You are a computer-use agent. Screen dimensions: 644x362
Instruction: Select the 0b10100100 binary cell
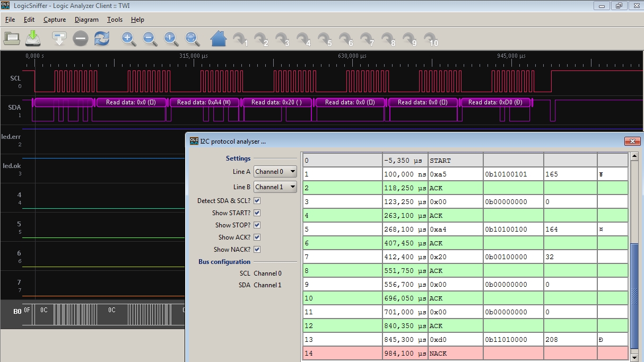(514, 229)
